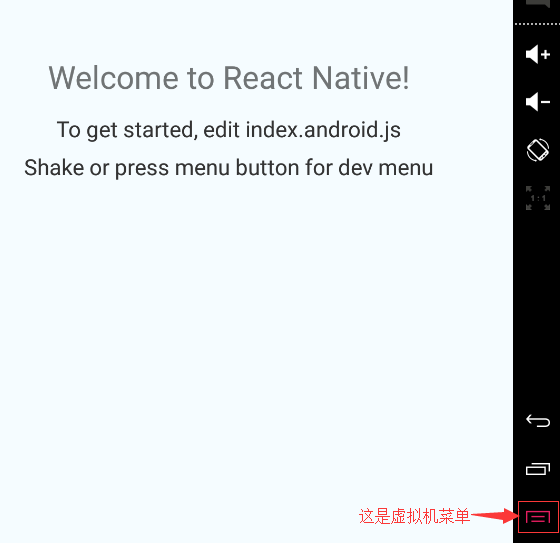
Task: Open the recent apps overview
Action: pos(538,469)
